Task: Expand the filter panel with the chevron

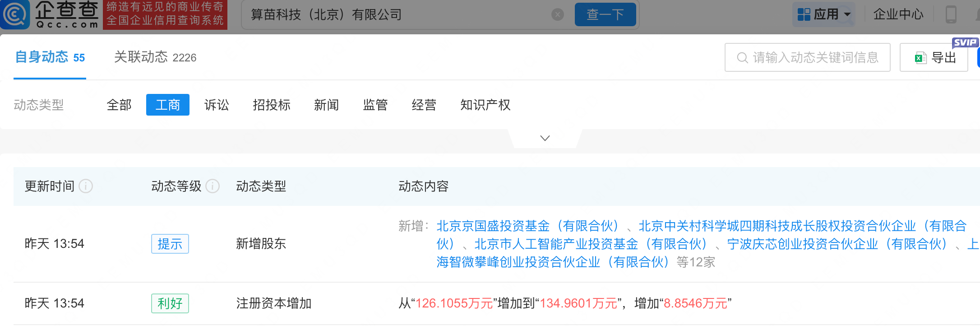Action: pos(545,138)
